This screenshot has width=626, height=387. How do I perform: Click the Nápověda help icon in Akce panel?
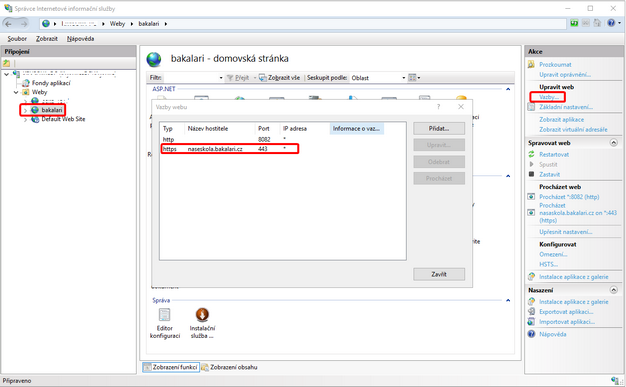pyautogui.click(x=531, y=334)
